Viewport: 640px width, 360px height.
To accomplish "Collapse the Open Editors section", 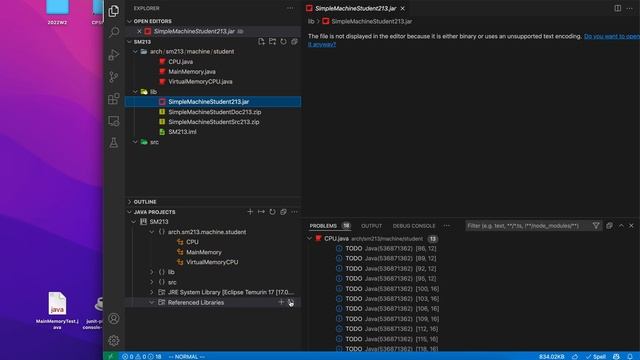I will [129, 21].
